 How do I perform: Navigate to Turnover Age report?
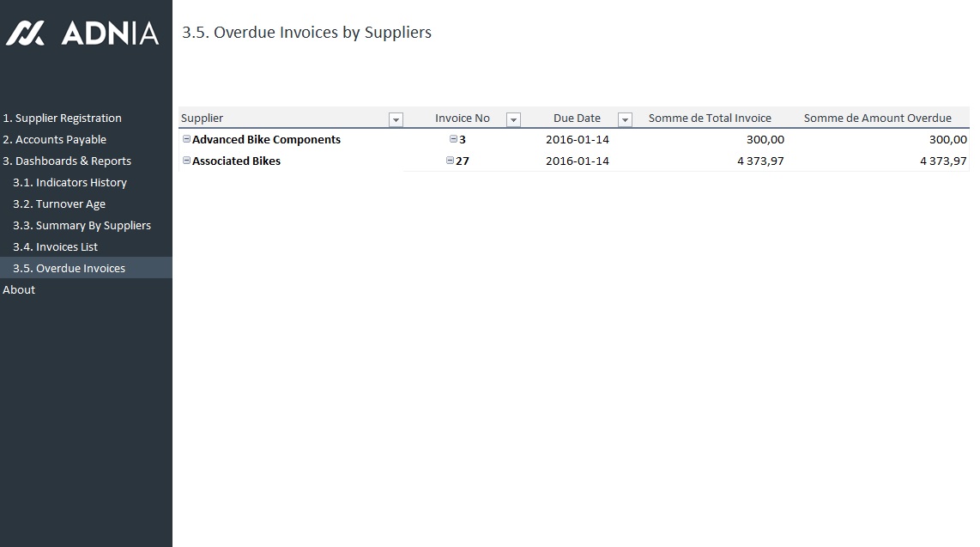pyautogui.click(x=59, y=204)
